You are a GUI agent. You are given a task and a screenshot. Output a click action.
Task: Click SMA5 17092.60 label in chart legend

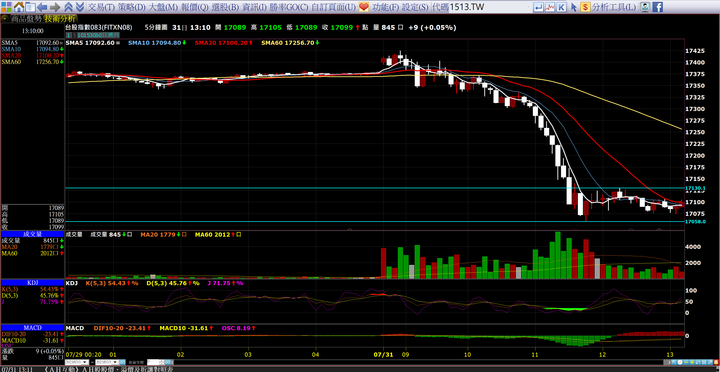[90, 43]
